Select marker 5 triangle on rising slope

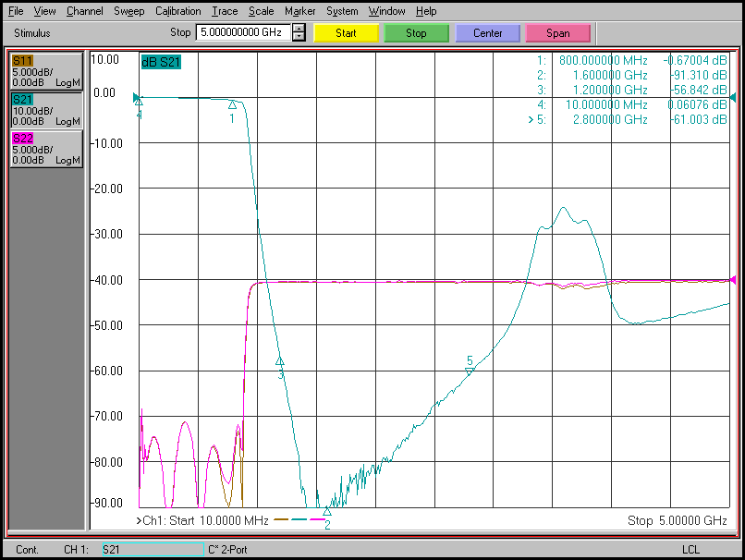470,371
